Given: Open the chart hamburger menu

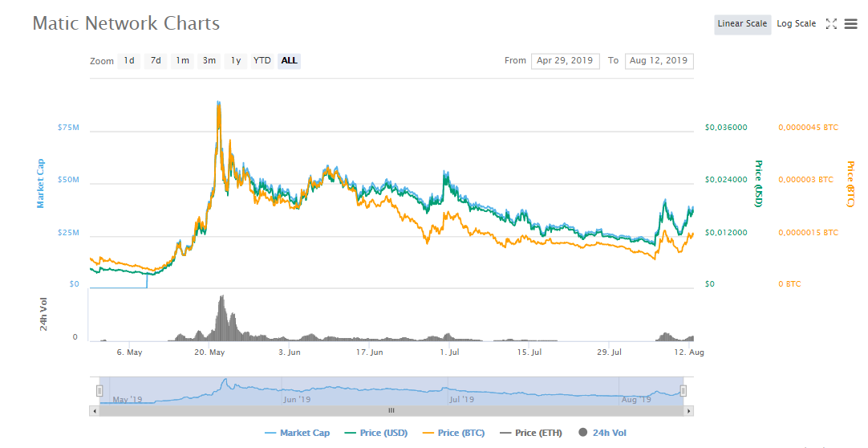Looking at the screenshot, I should point(851,24).
